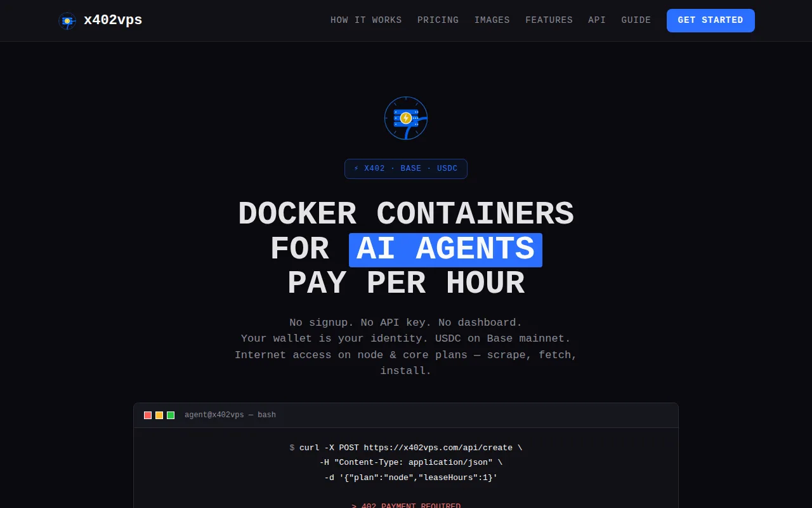Click the Get Started button
The image size is (812, 508).
[x=710, y=20]
